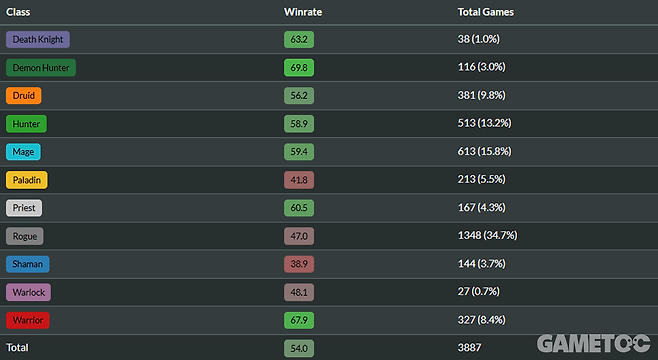Viewport: 658px width, 360px height.
Task: Click the 69.8 winrate swatch
Action: pos(299,68)
